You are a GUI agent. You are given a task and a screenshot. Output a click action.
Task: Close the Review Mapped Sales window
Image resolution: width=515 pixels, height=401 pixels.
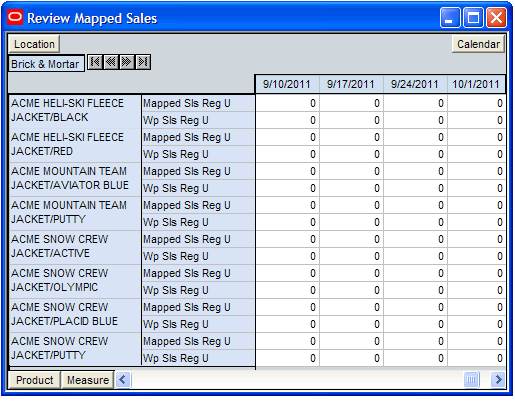click(x=496, y=17)
